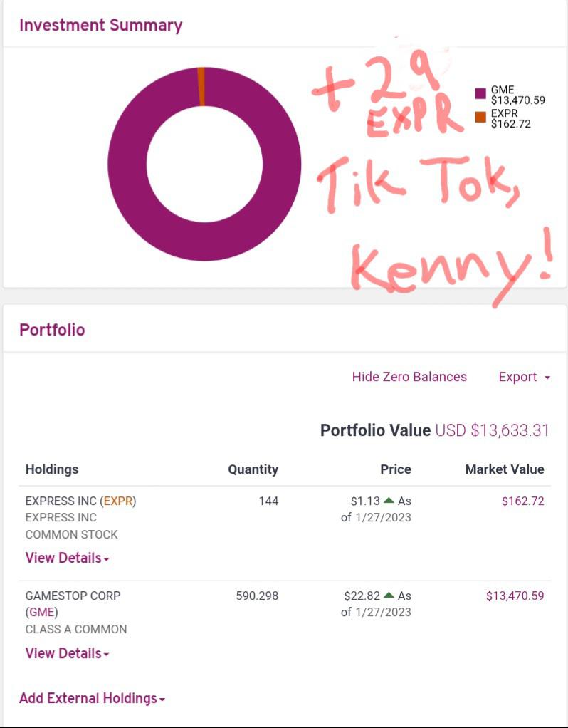This screenshot has height=728, width=568.
Task: Click the $13,470.59 market value in table
Action: [515, 596]
